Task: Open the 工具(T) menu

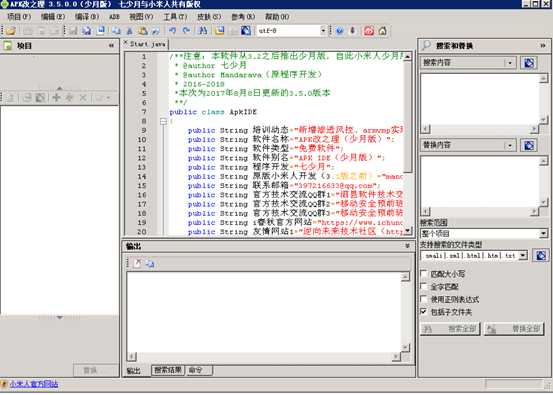Action: tap(175, 17)
